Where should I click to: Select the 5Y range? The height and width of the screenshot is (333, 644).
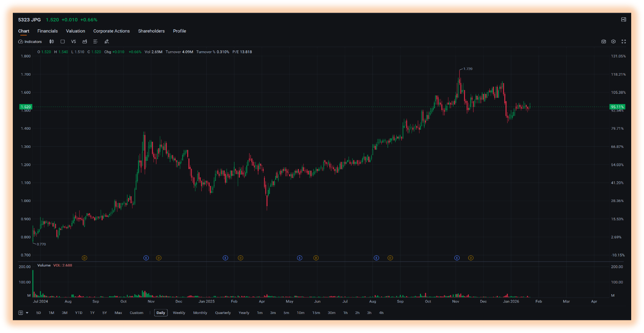pos(105,313)
